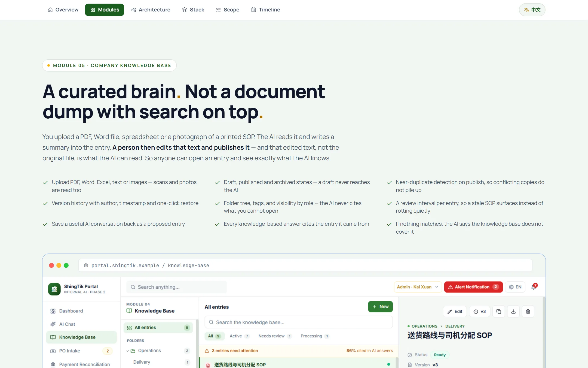Open PO Intake in the sidebar
Viewport: 588px width, 368px height.
coord(81,351)
